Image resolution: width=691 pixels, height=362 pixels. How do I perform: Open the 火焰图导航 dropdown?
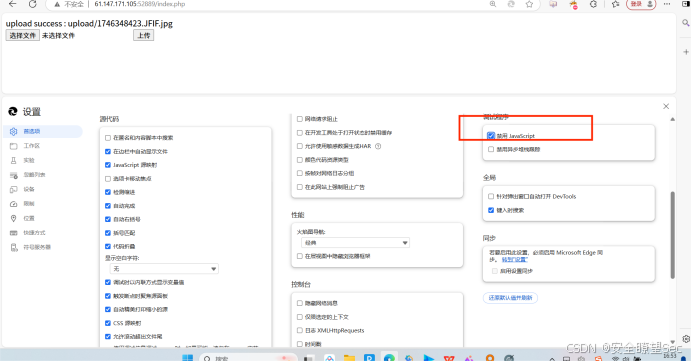(x=355, y=243)
